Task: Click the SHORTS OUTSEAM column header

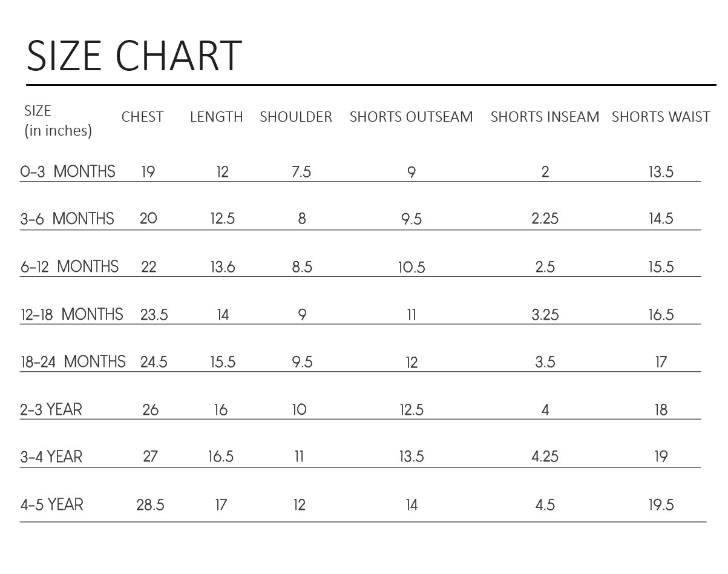Action: (411, 117)
